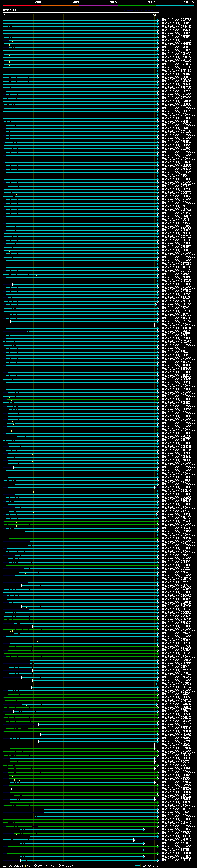Select label UniRef100_C5KEH9

[x=177, y=446]
